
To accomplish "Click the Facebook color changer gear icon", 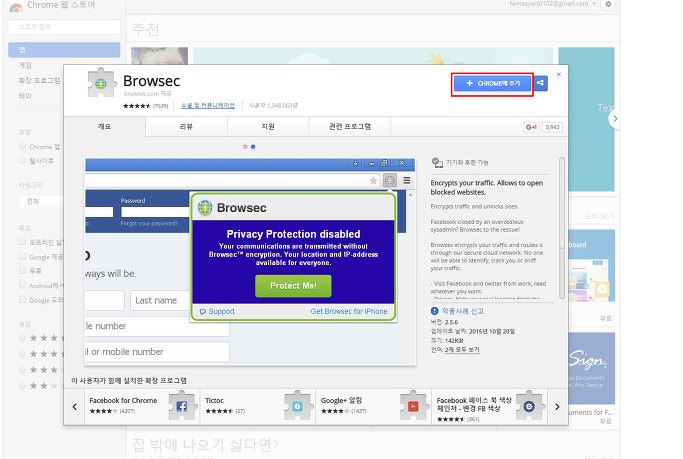I will [x=529, y=406].
